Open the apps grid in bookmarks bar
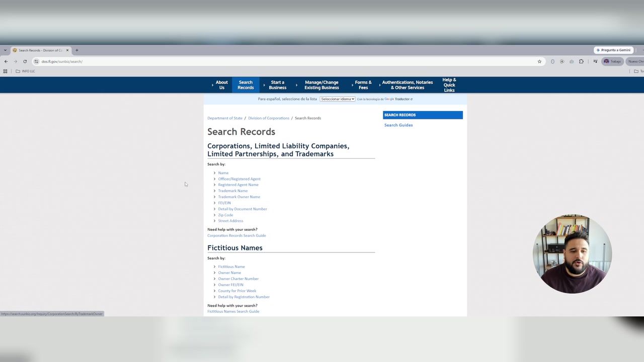The width and height of the screenshot is (644, 362). pos(6,71)
